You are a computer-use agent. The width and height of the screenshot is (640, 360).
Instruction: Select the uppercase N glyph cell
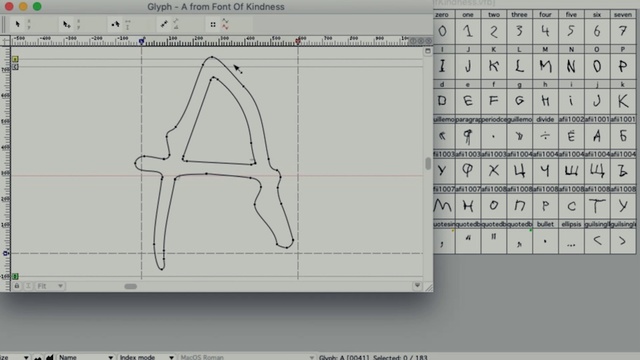[x=571, y=66]
